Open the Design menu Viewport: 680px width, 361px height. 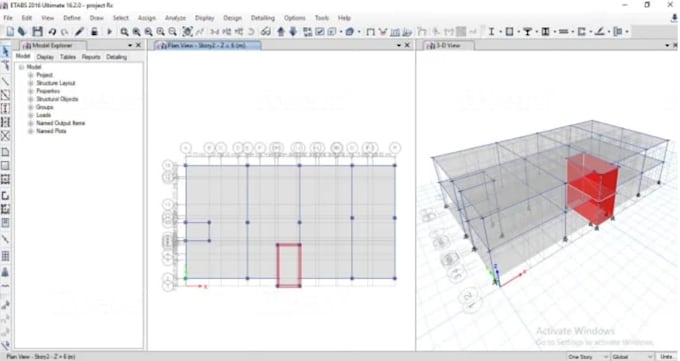click(x=232, y=18)
